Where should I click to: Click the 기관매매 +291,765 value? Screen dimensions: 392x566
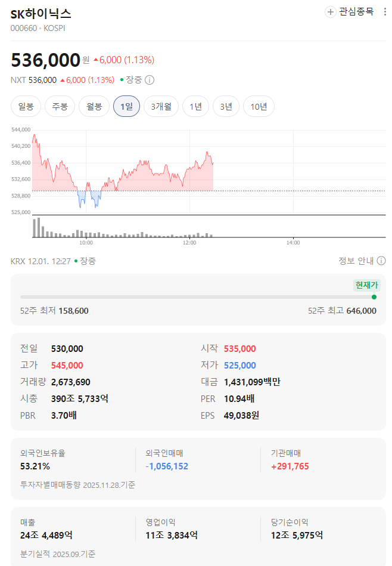point(290,466)
